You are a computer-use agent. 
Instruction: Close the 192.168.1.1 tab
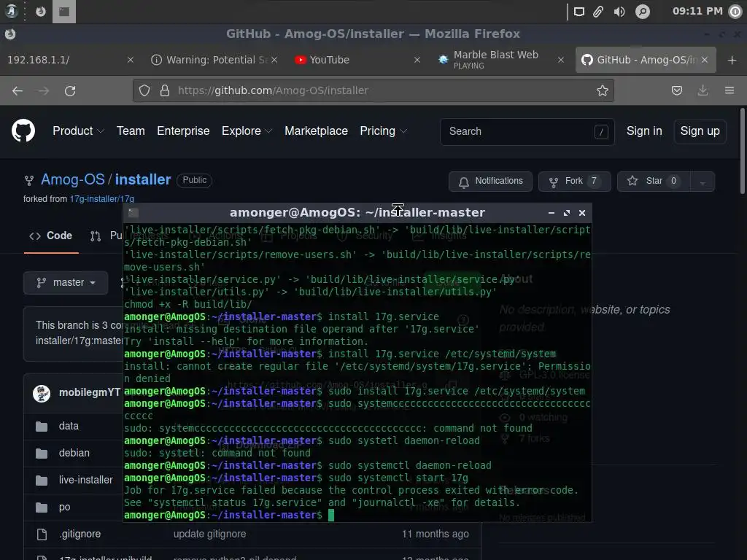[131, 60]
